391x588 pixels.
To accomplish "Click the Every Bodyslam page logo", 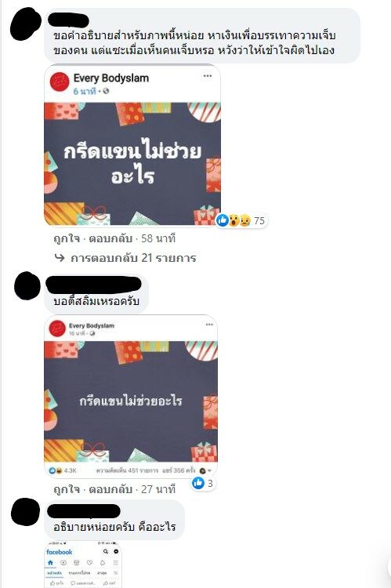I will [x=60, y=82].
